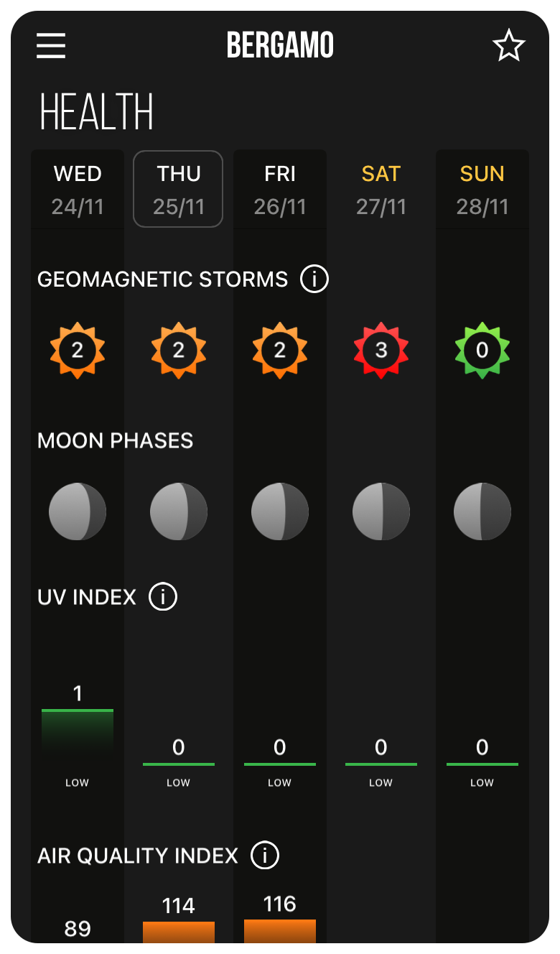Tap Wednesday's level-2 geomagnetic storm icon
The image size is (560, 954).
(x=77, y=350)
